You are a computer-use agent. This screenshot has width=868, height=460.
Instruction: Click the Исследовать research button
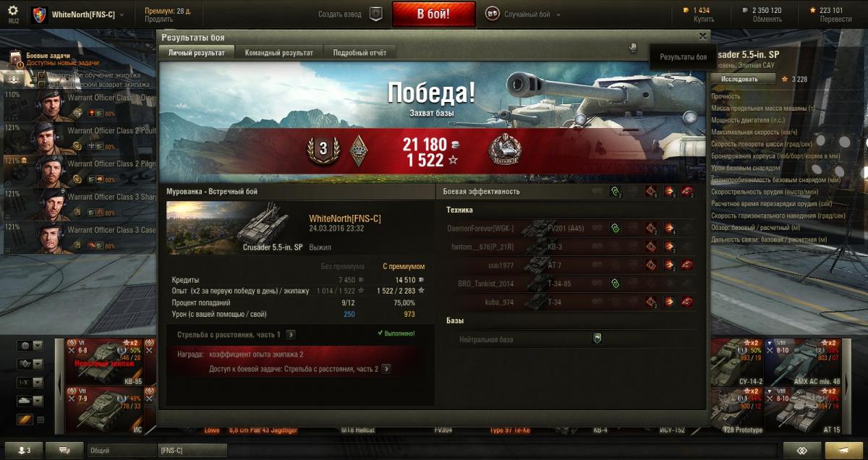coord(739,79)
